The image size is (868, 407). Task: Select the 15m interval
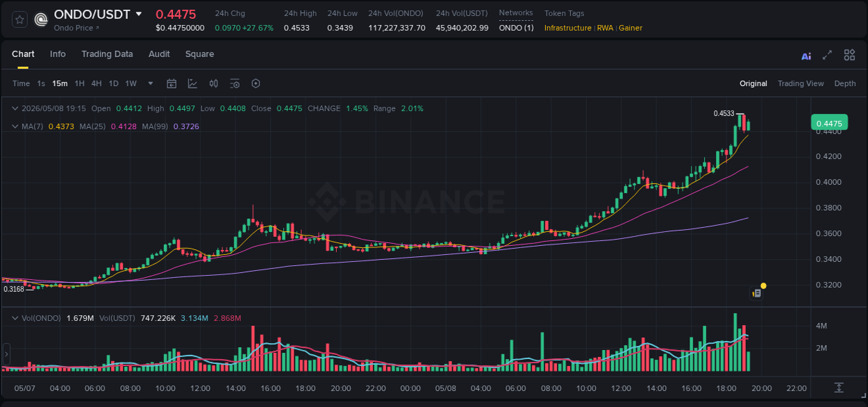click(x=60, y=83)
